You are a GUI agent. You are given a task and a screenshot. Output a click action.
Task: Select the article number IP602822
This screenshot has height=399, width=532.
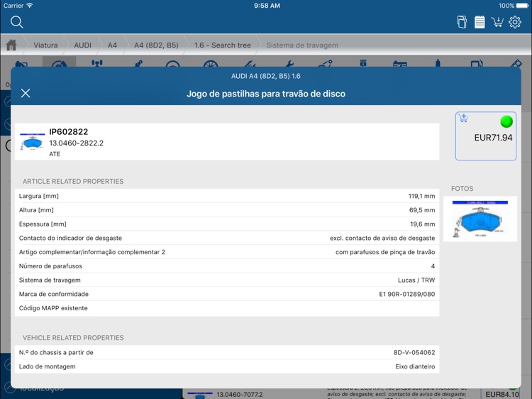(x=69, y=132)
